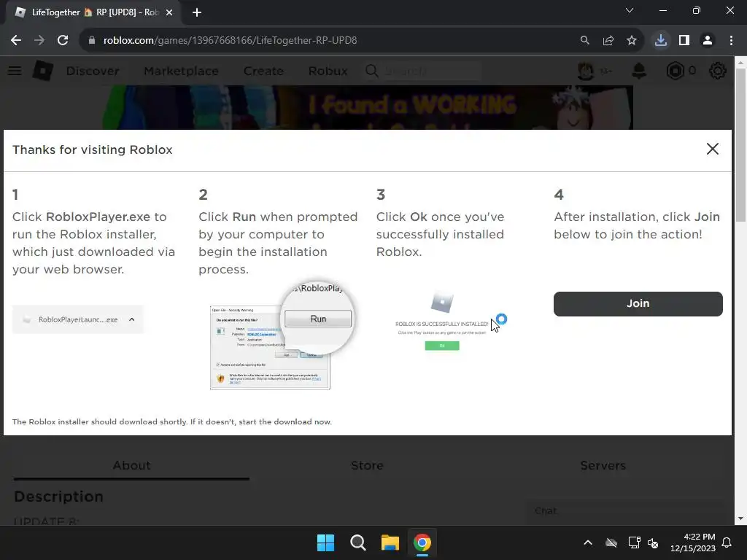Toggle Chrome side panel
The width and height of the screenshot is (747, 560).
point(684,41)
